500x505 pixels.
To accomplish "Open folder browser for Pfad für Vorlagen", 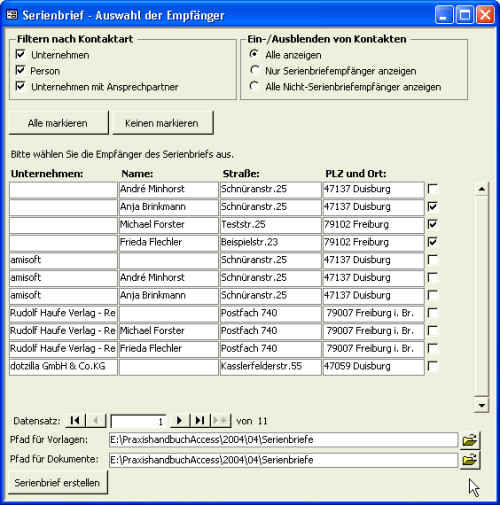I will pos(470,440).
